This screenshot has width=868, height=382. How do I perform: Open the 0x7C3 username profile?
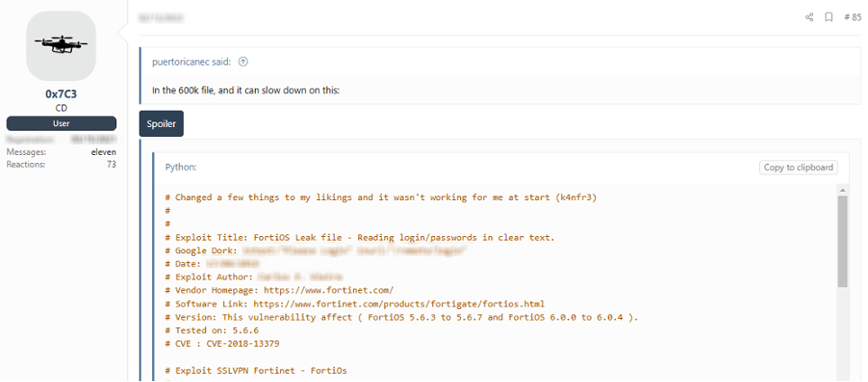pyautogui.click(x=61, y=94)
